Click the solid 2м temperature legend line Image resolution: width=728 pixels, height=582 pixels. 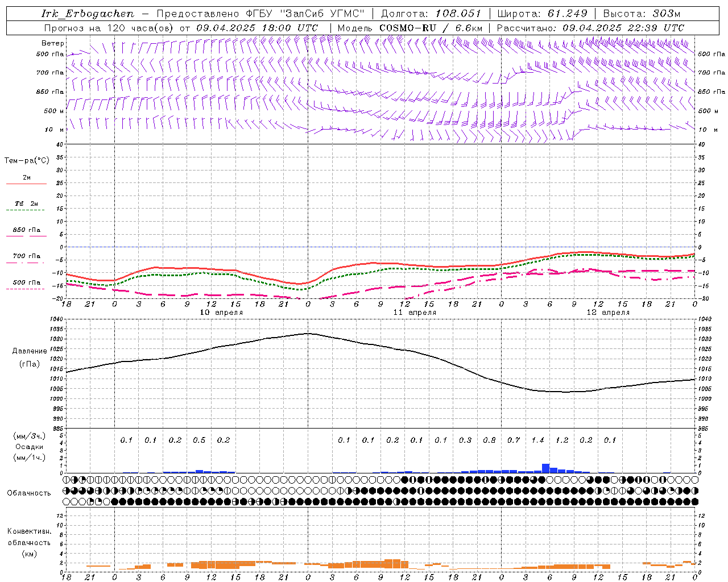(x=26, y=184)
